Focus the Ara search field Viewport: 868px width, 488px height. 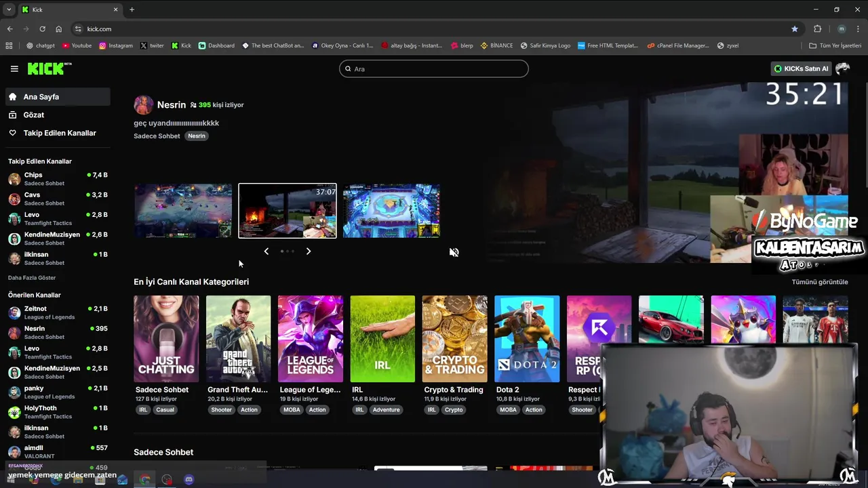click(434, 68)
